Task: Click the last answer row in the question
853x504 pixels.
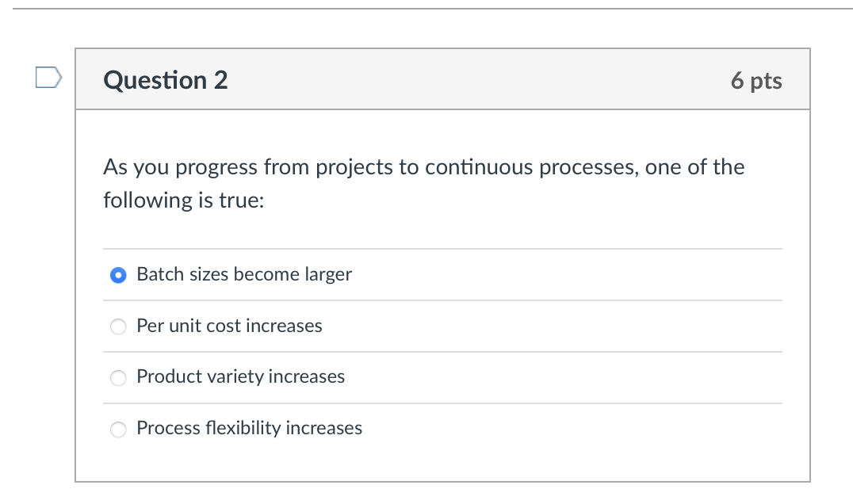Action: [443, 429]
